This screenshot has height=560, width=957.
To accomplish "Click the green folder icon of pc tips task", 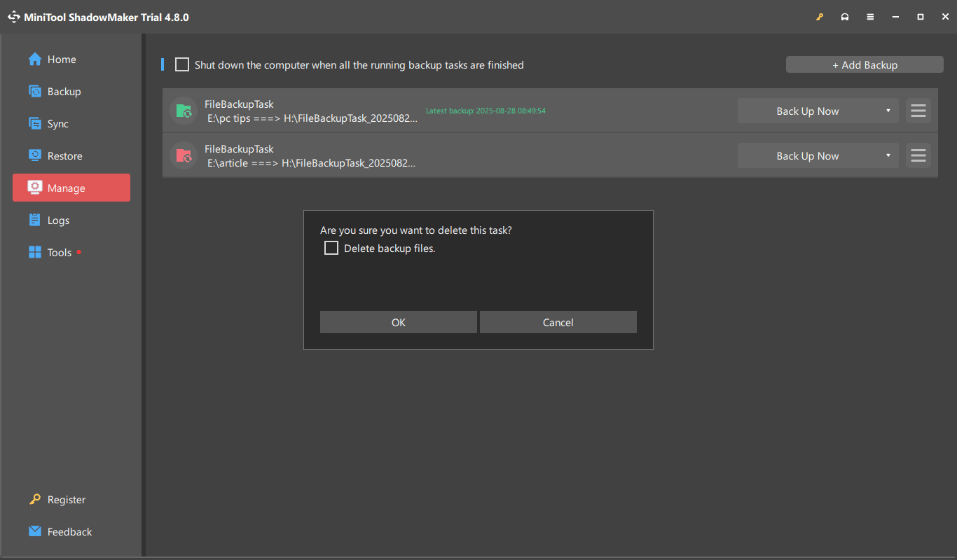I will 183,110.
